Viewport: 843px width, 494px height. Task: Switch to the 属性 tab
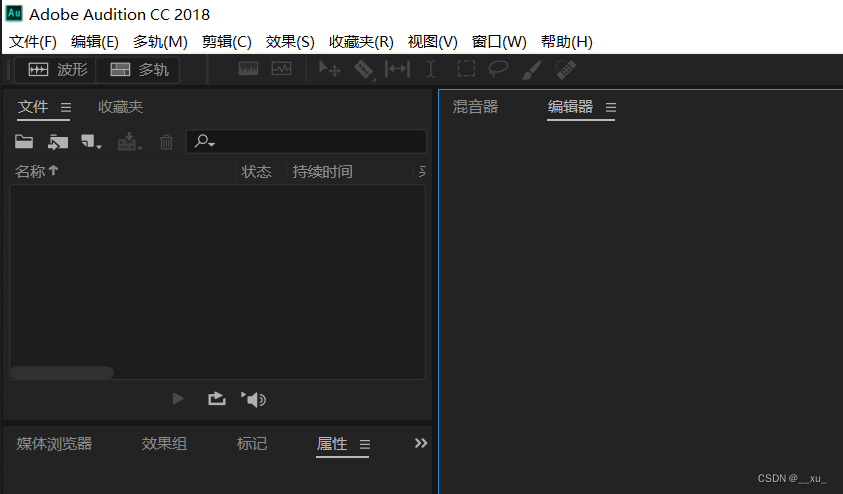point(332,444)
